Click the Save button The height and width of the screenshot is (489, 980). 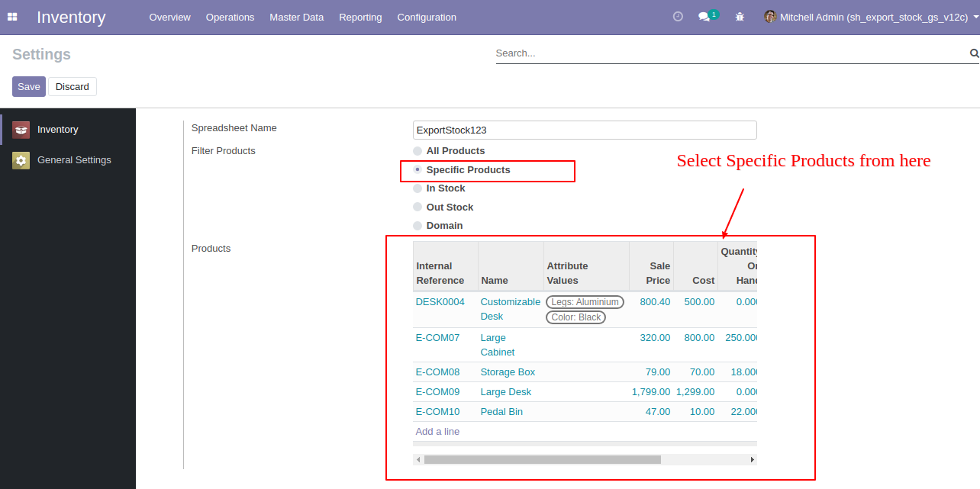(x=29, y=86)
